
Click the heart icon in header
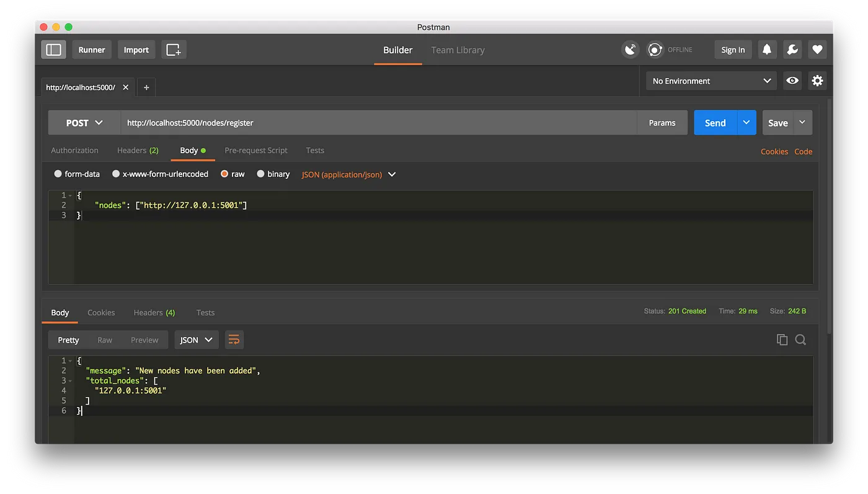point(817,50)
